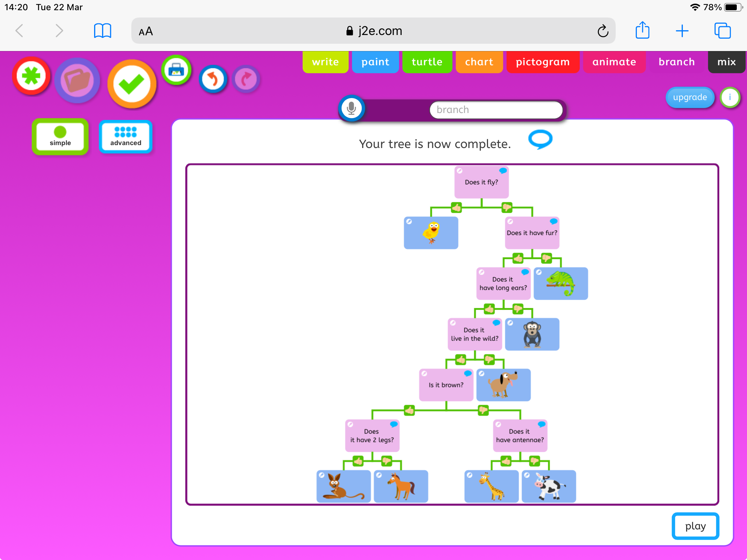Click the branch filename input field
Image resolution: width=747 pixels, height=560 pixels.
496,110
